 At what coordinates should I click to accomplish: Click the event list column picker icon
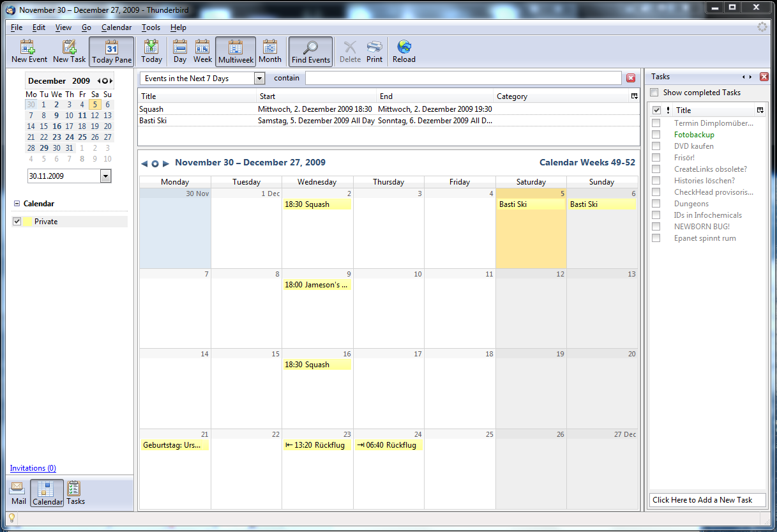click(x=634, y=96)
